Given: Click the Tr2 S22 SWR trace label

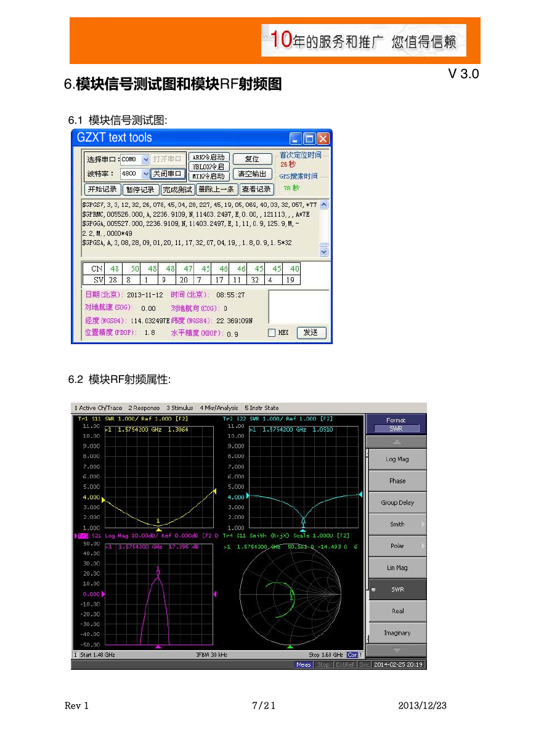Looking at the screenshot, I should (x=277, y=419).
